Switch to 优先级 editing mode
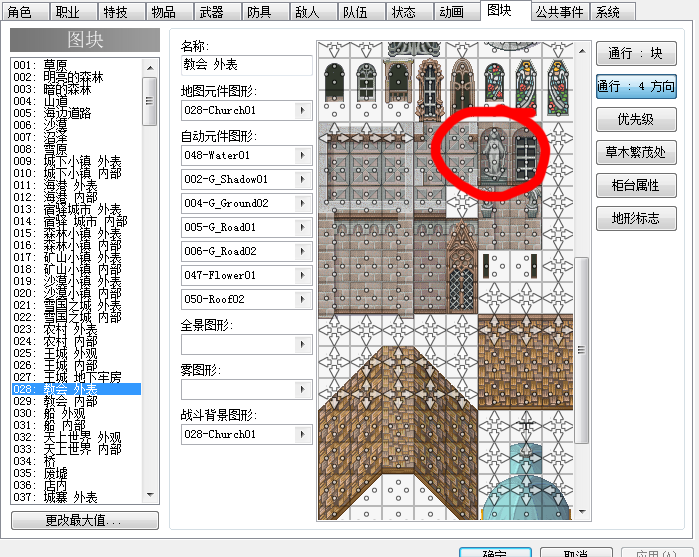 (636, 120)
